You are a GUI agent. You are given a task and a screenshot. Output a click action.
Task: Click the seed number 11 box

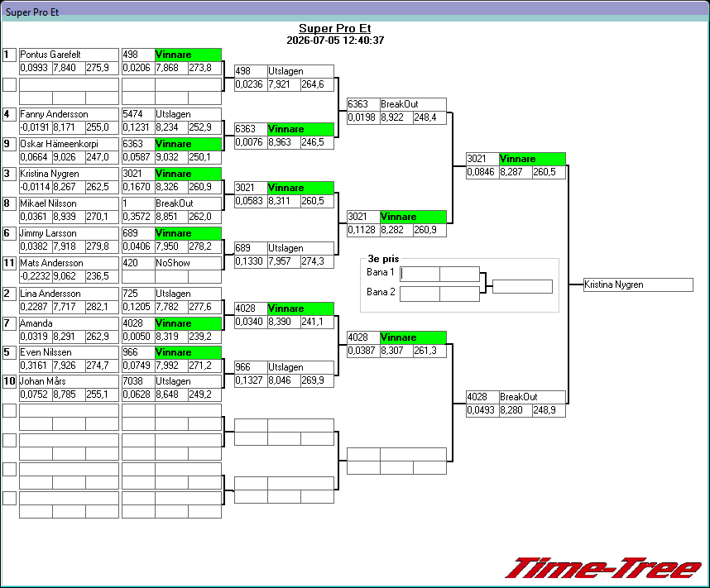click(9, 263)
